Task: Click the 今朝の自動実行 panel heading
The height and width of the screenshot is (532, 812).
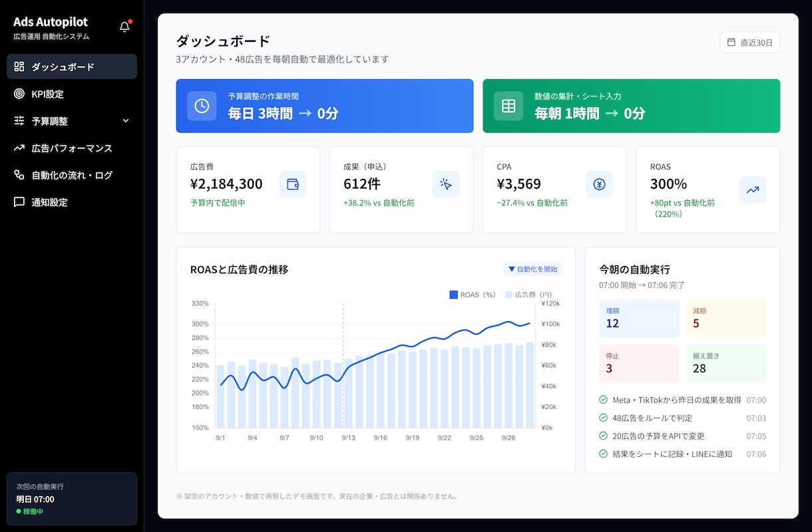Action: coord(634,269)
